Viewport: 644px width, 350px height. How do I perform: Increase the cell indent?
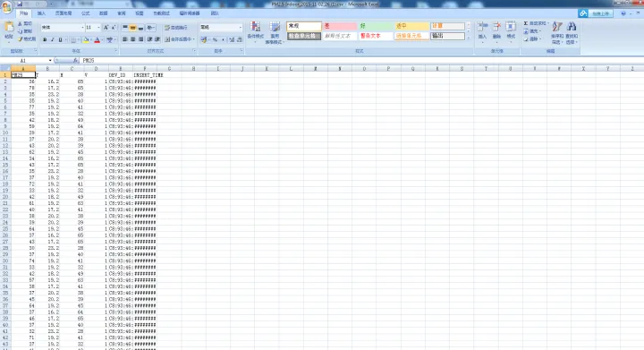(x=157, y=39)
